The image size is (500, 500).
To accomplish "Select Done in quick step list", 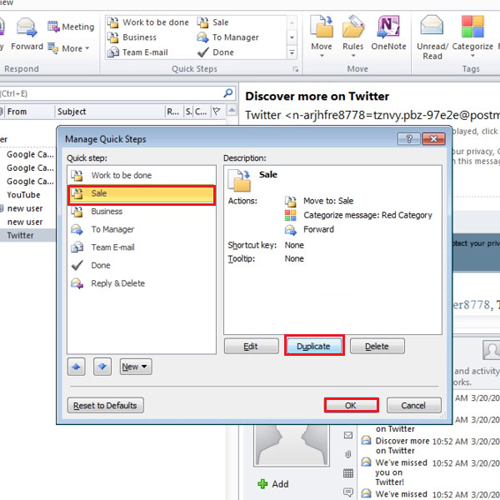I will point(142,265).
